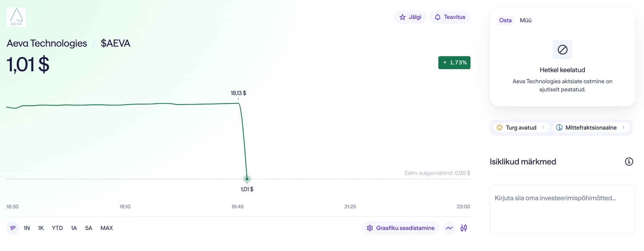
Task: Choose MAX chart period
Action: pyautogui.click(x=107, y=228)
